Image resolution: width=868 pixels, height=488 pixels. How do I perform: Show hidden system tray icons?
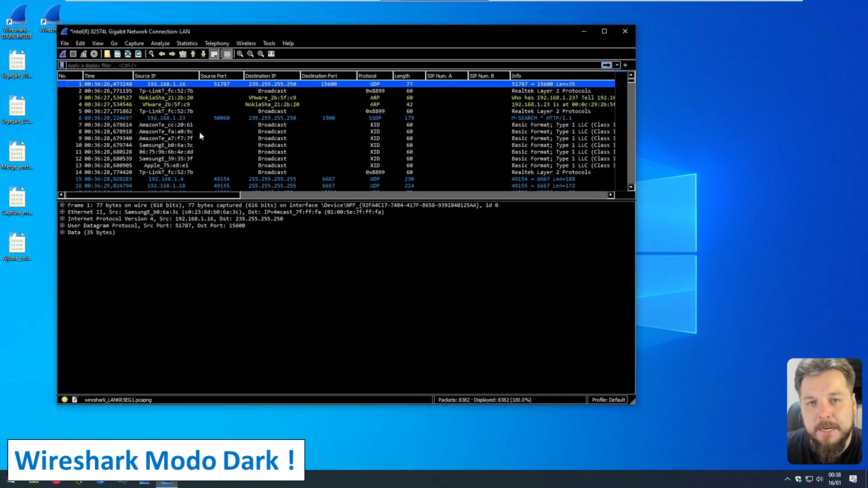pos(787,479)
